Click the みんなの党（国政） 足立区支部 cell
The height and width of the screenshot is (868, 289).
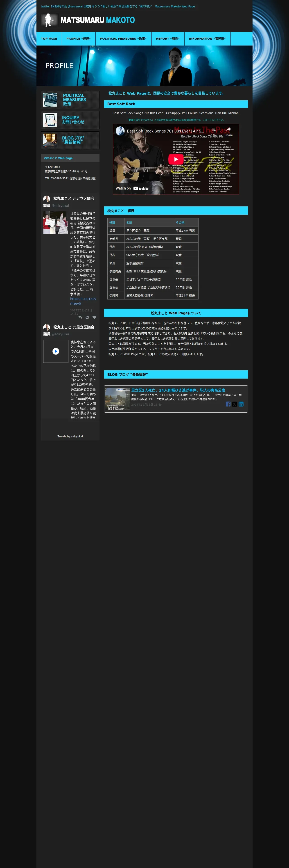pos(149,239)
